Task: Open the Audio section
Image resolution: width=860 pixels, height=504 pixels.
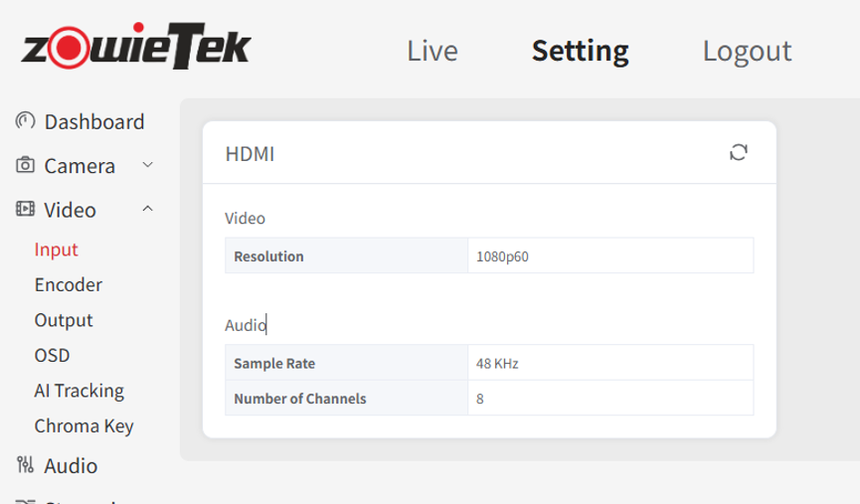Action: [71, 465]
